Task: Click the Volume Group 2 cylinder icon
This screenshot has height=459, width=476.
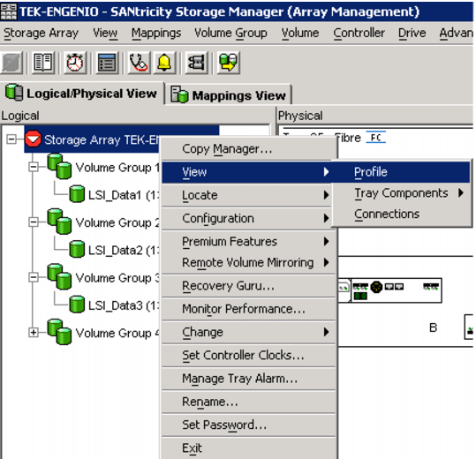Action: [x=59, y=222]
